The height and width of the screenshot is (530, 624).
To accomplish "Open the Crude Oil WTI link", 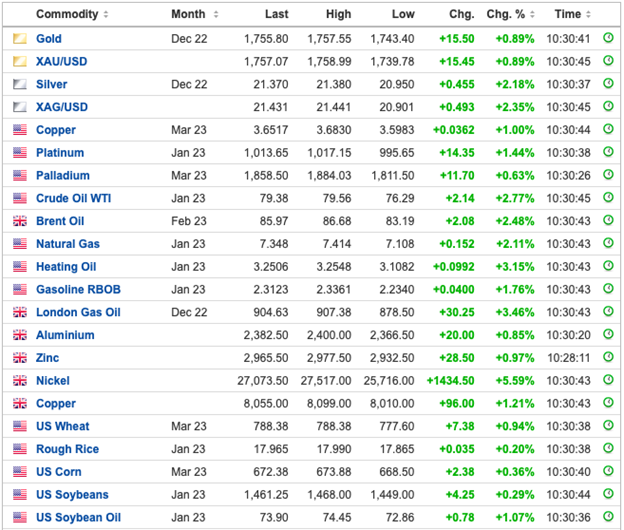I will coord(74,198).
